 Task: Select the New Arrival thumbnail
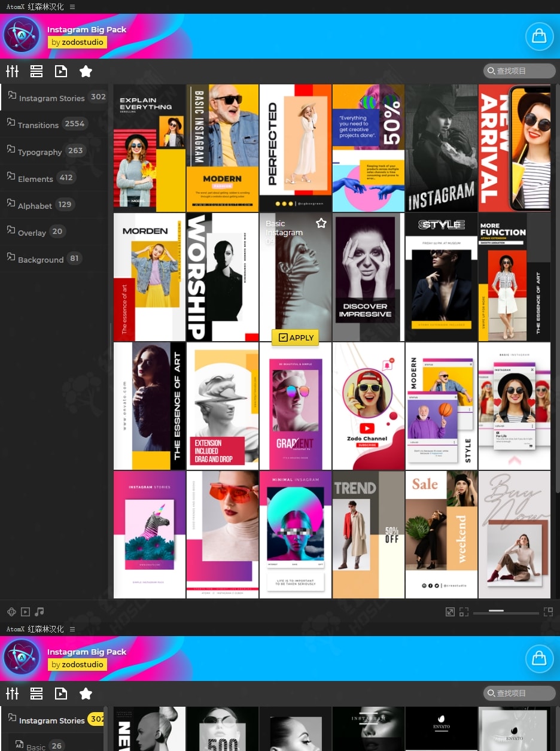click(515, 148)
